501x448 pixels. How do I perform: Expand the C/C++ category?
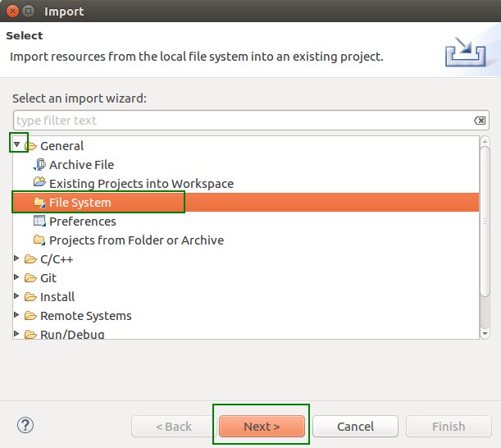(x=17, y=259)
